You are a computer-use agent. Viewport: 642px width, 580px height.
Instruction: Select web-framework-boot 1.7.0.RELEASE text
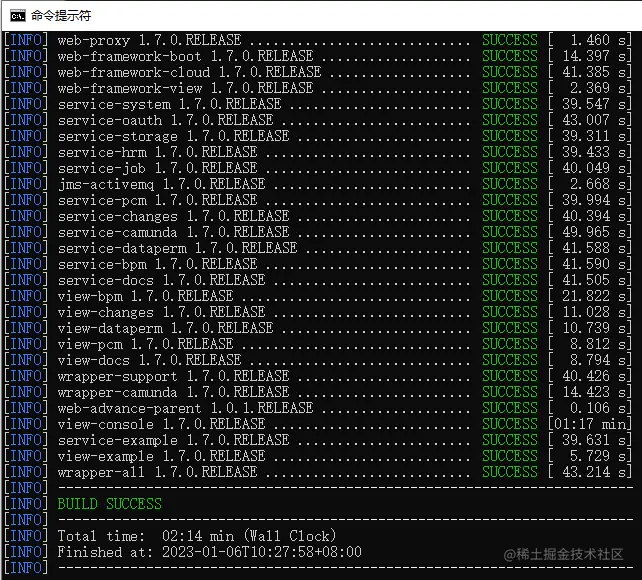tap(185, 56)
